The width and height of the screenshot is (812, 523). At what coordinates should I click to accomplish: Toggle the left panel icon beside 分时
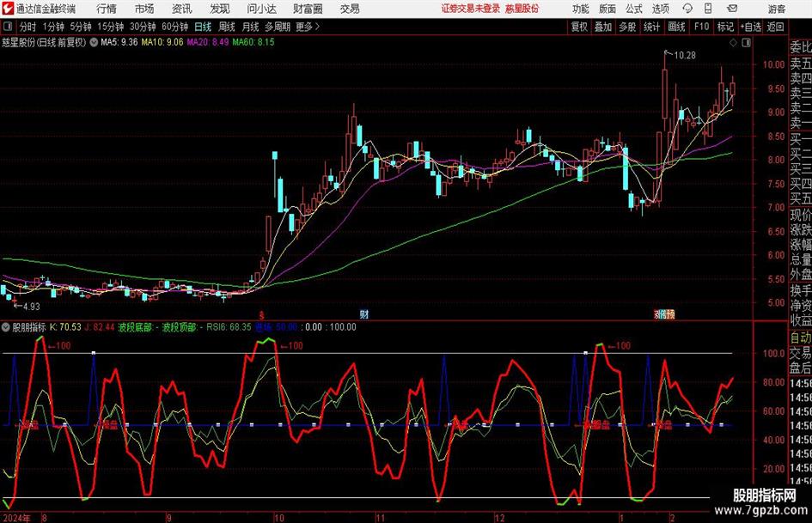pos(7,27)
